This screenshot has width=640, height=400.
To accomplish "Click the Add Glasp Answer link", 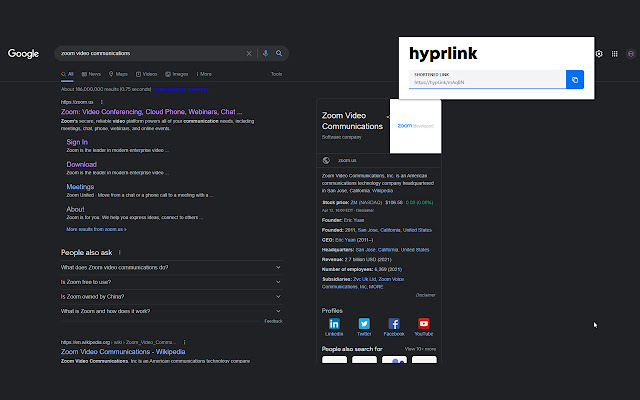I will tap(181, 89).
